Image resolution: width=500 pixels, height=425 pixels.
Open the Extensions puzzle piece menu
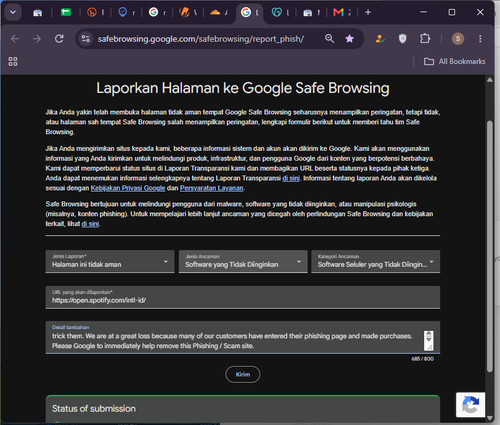click(425, 39)
